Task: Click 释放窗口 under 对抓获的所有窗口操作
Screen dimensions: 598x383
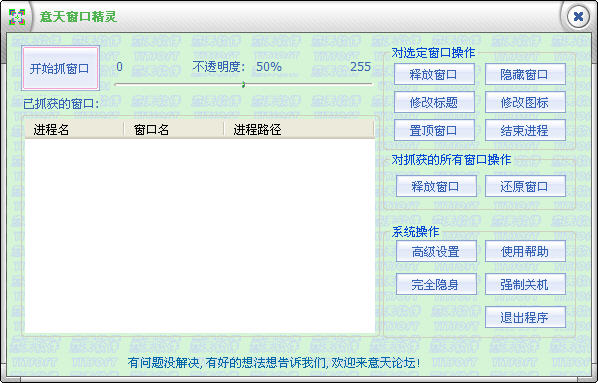Action: coord(436,186)
